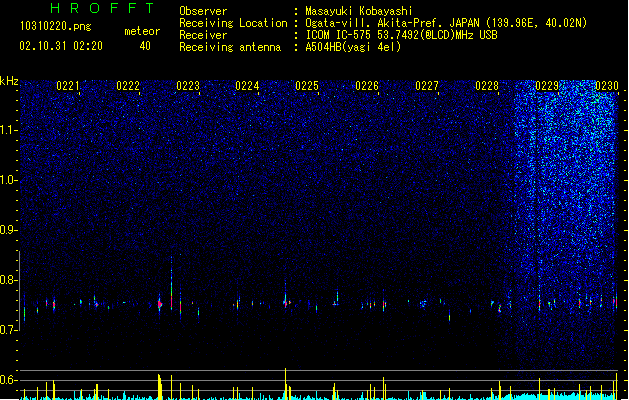Click the 0227 time marker
The width and height of the screenshot is (629, 400).
pos(427,86)
